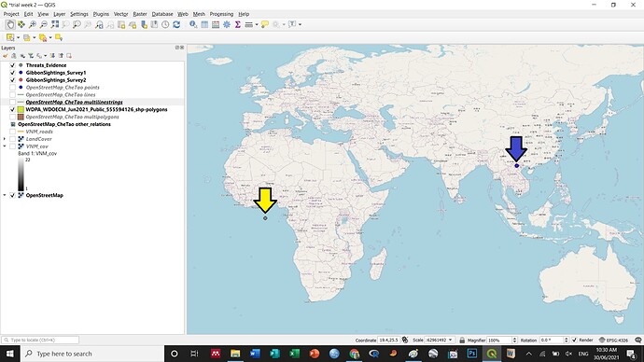Viewport: 644px width, 362px height.
Task: Open the Processing menu
Action: pos(221,14)
